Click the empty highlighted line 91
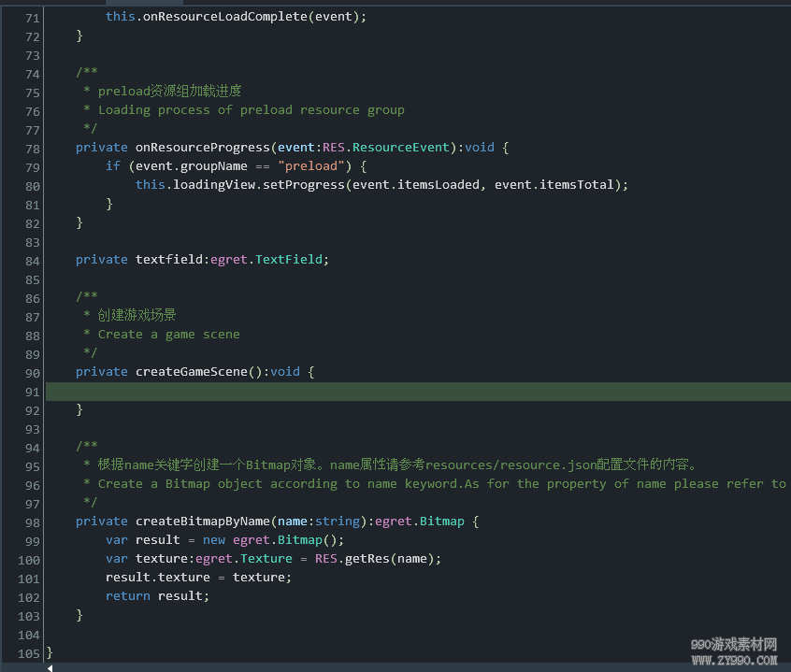 [x=418, y=392]
